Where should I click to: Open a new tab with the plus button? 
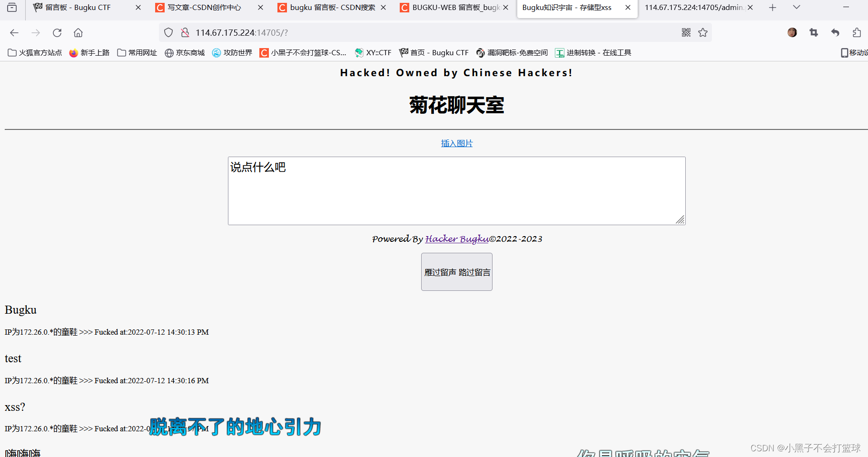point(773,8)
